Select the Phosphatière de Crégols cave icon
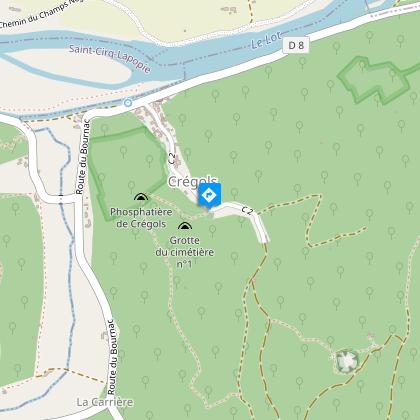Screen dimensions: 420x420 (141, 197)
